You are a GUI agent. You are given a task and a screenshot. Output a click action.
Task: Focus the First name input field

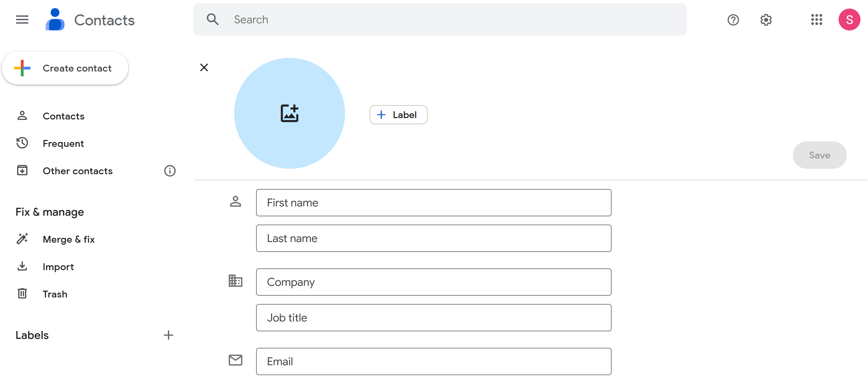click(433, 203)
